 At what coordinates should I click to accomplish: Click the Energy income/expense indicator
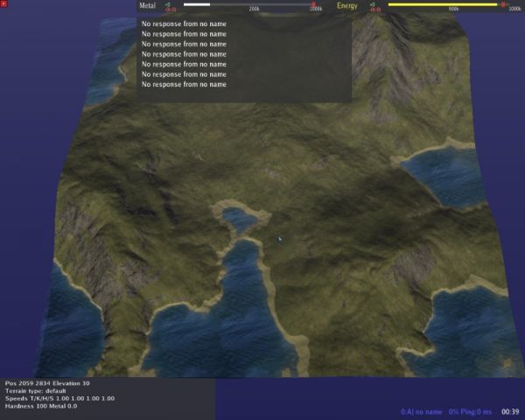click(373, 6)
